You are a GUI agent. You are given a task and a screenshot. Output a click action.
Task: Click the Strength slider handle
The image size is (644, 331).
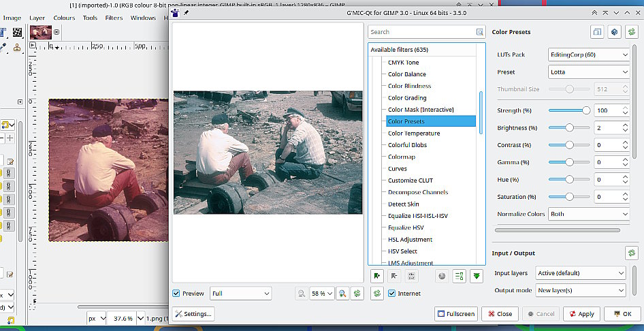point(586,110)
